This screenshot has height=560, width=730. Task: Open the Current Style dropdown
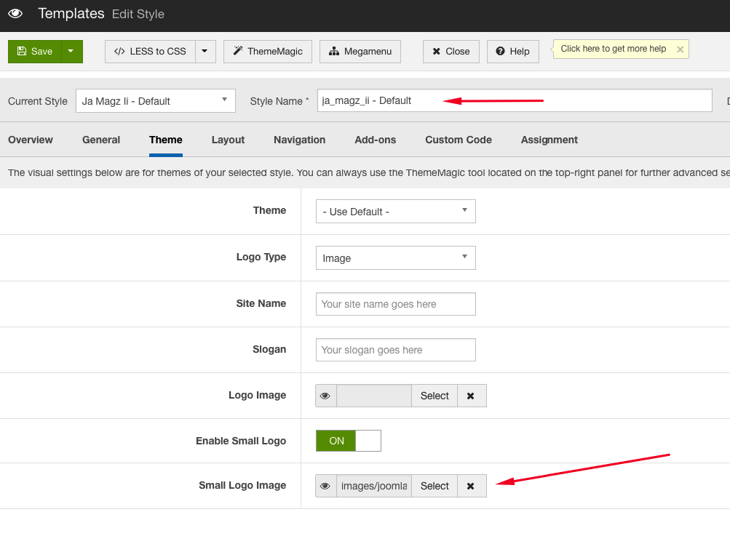coord(156,100)
